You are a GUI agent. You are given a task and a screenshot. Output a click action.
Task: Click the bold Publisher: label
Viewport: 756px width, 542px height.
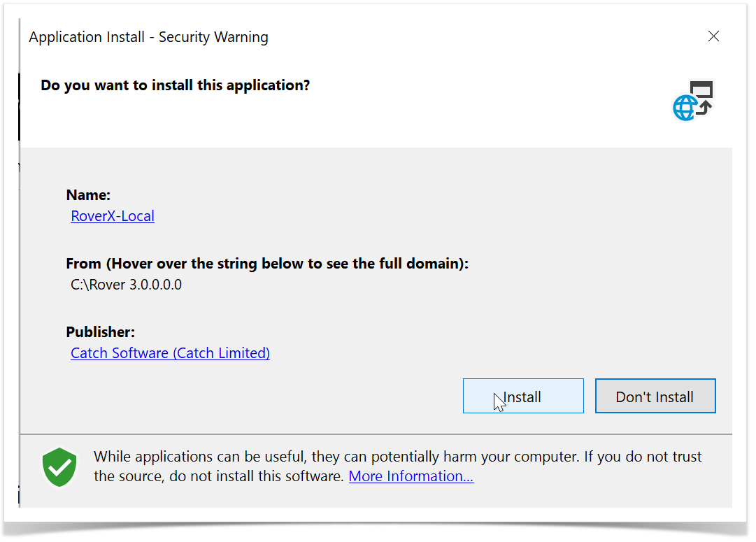pos(100,332)
